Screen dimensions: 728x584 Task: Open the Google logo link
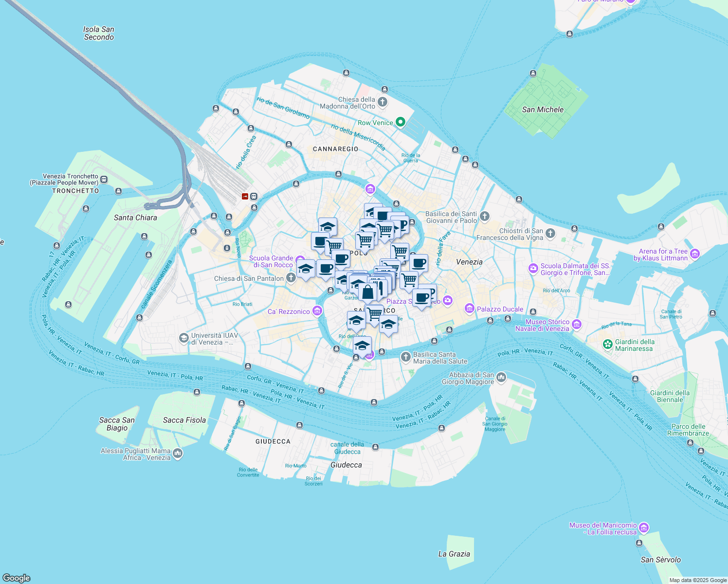17,578
